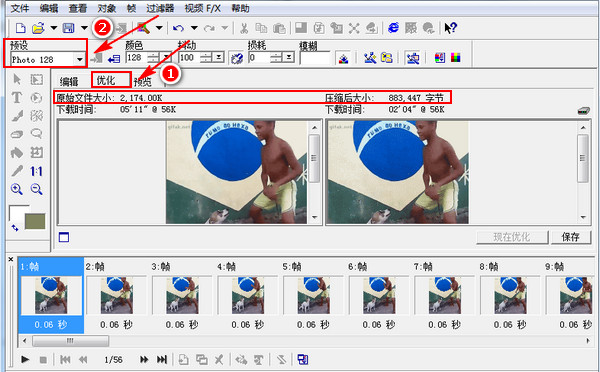
Task: Click the frame panel horizontal scrollbar thumb
Action: (x=70, y=341)
